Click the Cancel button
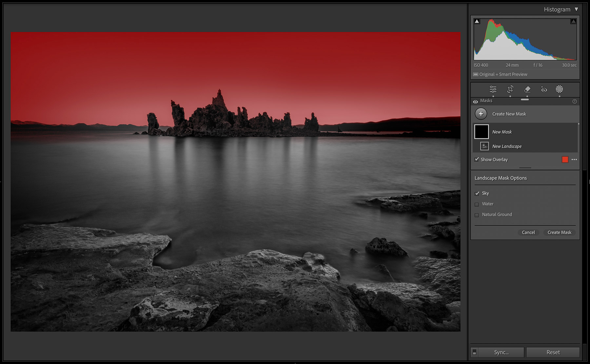Image resolution: width=590 pixels, height=364 pixels. 528,232
